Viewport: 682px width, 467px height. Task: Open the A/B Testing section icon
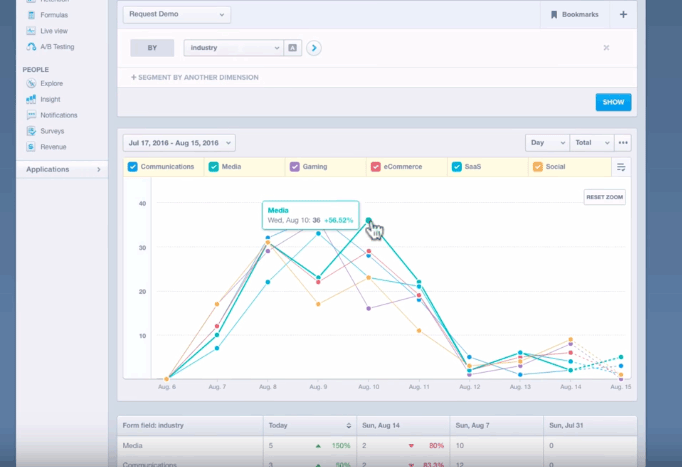[31, 47]
